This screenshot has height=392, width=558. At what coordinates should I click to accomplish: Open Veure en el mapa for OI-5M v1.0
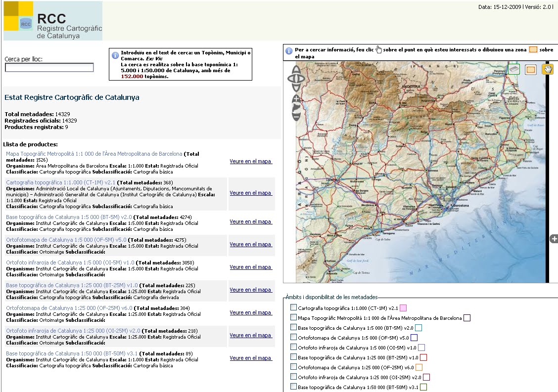251,267
